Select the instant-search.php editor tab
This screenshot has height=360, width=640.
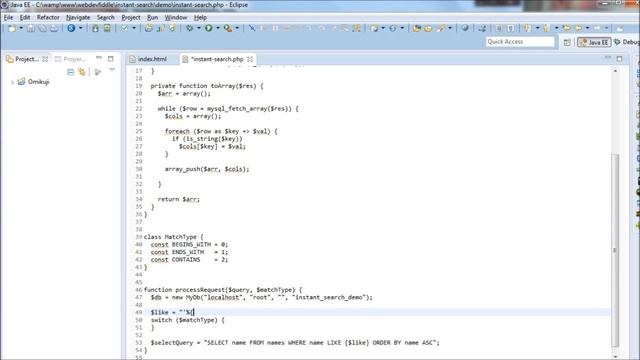(x=217, y=59)
